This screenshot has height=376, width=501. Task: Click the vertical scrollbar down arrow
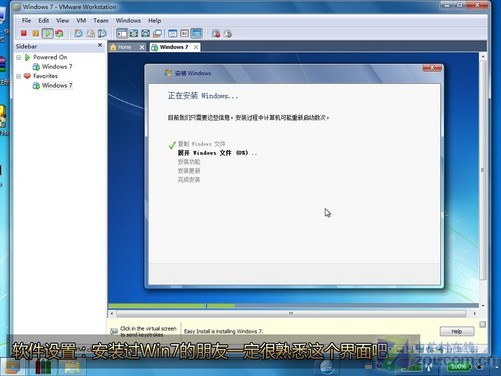tap(483, 305)
